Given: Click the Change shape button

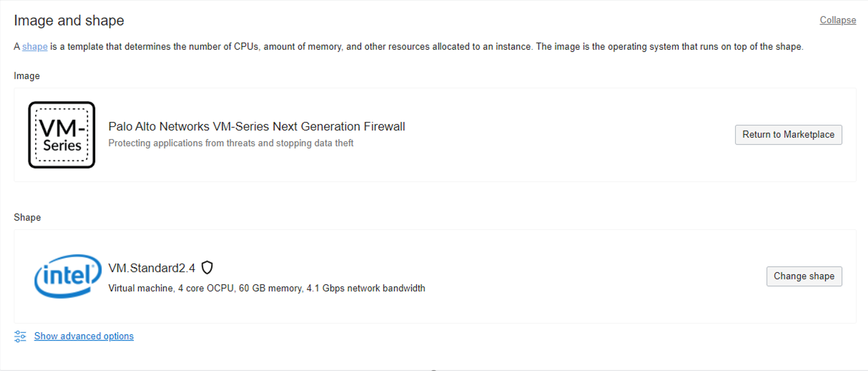Looking at the screenshot, I should tap(804, 276).
